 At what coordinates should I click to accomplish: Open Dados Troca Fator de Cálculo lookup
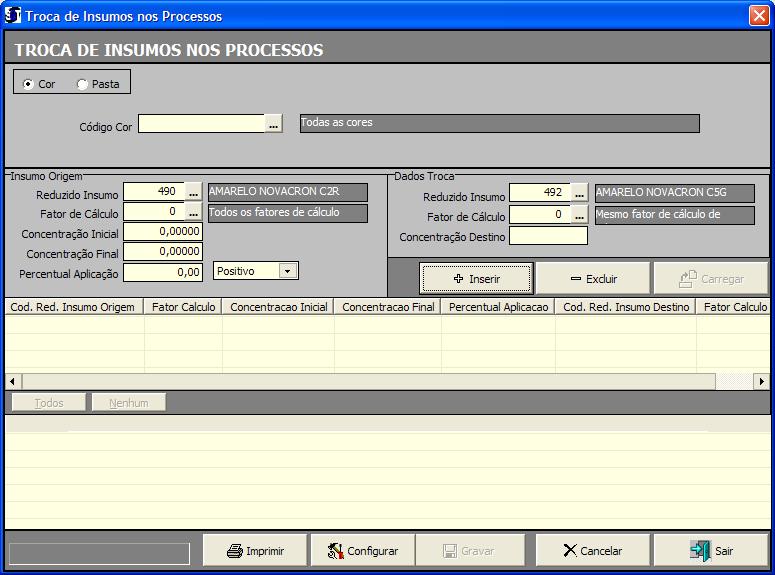tap(580, 215)
